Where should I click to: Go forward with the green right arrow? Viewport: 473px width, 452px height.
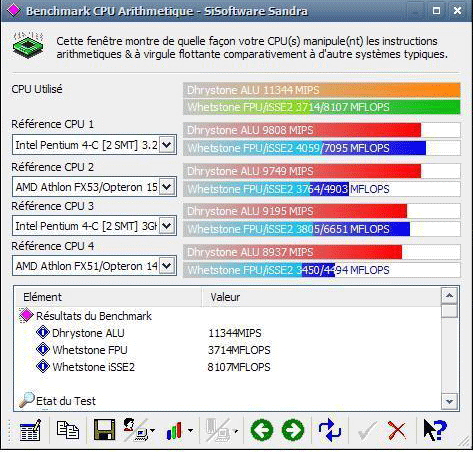[x=293, y=430]
